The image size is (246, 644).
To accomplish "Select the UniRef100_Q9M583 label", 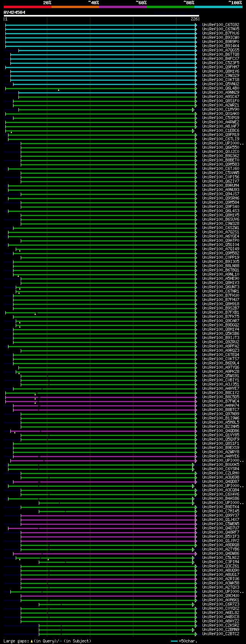I will (x=221, y=165).
